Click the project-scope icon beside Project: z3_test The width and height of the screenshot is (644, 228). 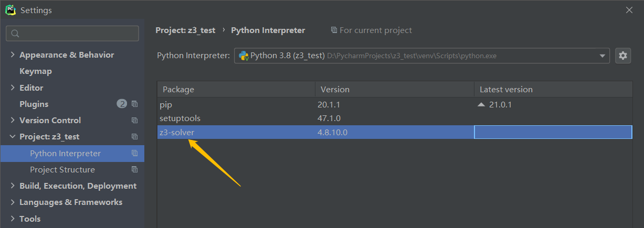(x=135, y=137)
